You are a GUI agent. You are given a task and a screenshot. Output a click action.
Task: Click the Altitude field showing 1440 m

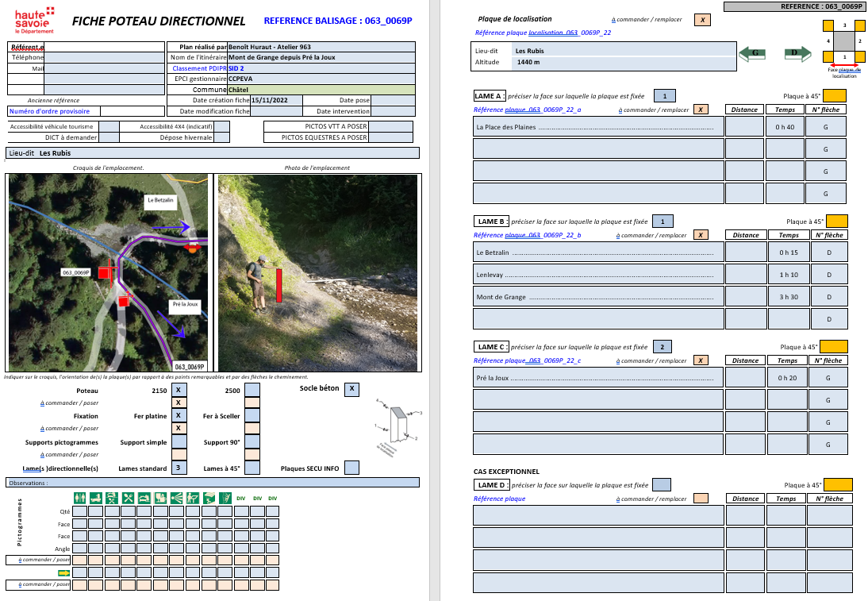[623, 62]
